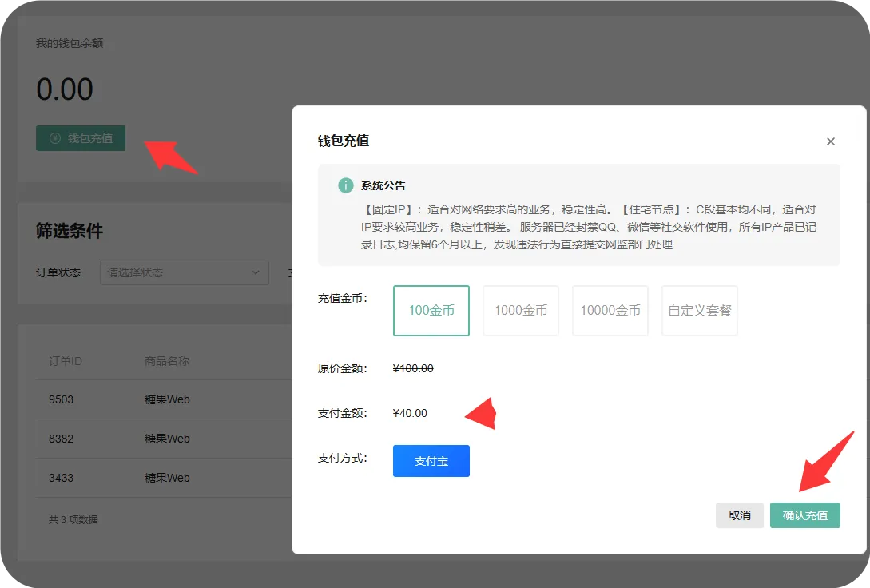Click the original price ¥100.00
The height and width of the screenshot is (588, 870).
(413, 368)
